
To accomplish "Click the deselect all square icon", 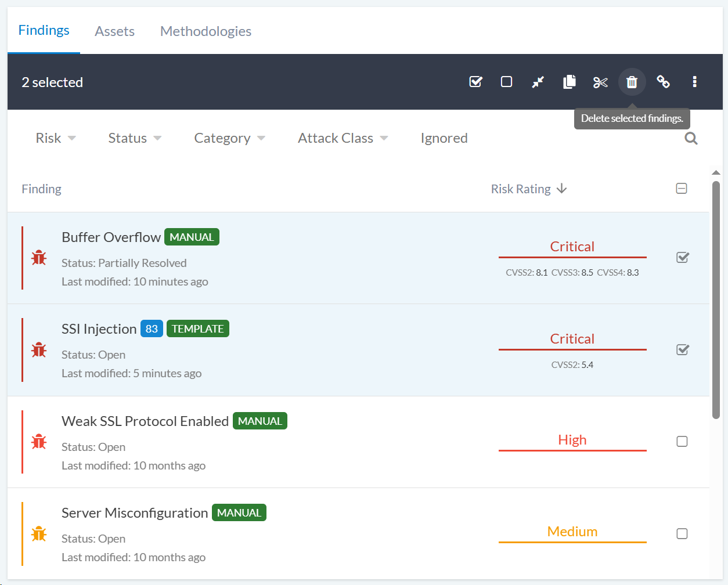I will click(x=506, y=82).
